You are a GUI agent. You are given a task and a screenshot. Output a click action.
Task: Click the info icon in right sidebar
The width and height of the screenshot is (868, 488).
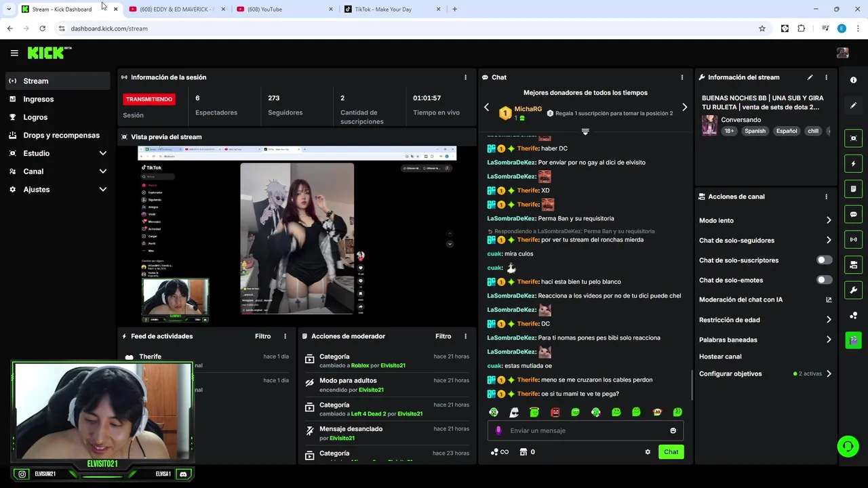click(853, 80)
